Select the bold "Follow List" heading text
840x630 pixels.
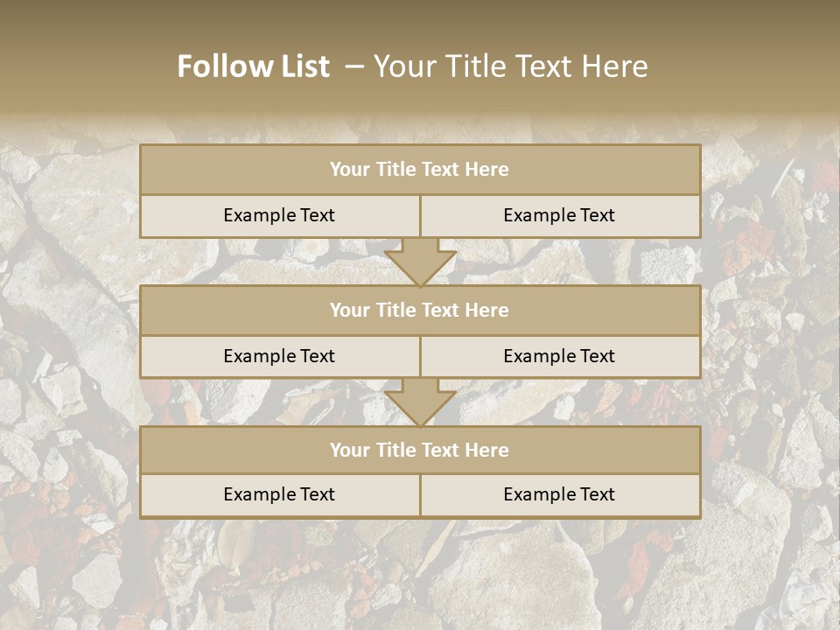254,66
